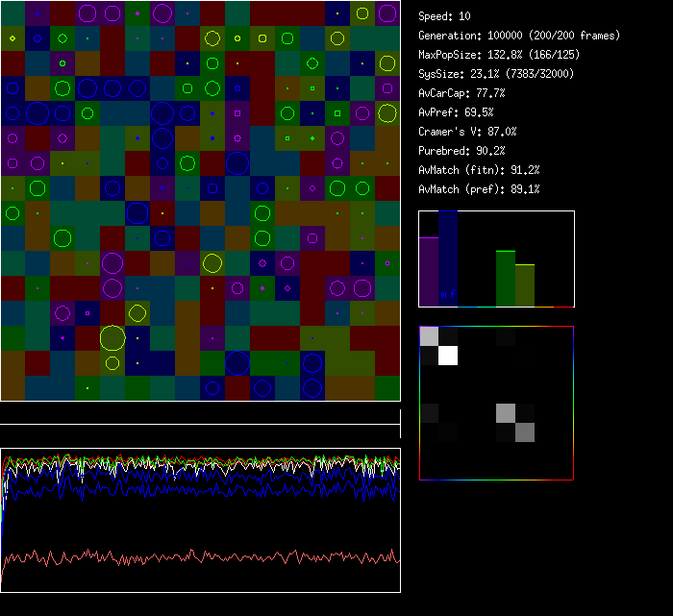The width and height of the screenshot is (673, 616).
Task: Click the largest yellow circle in the grid
Action: [112, 338]
